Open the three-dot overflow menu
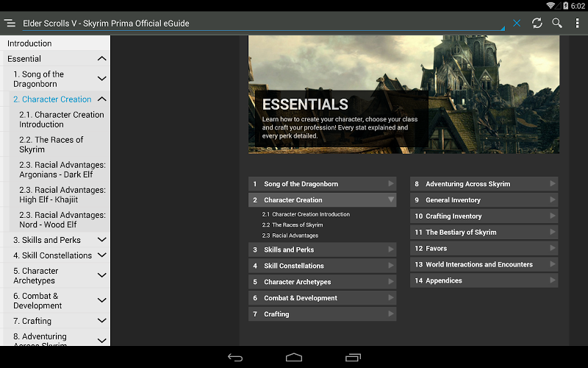Viewport: 588px width, 368px height. point(577,24)
